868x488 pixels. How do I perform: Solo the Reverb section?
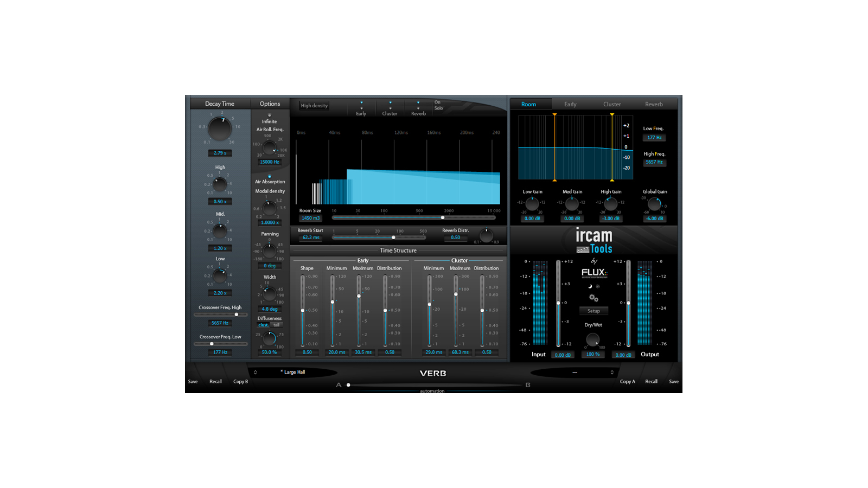418,108
